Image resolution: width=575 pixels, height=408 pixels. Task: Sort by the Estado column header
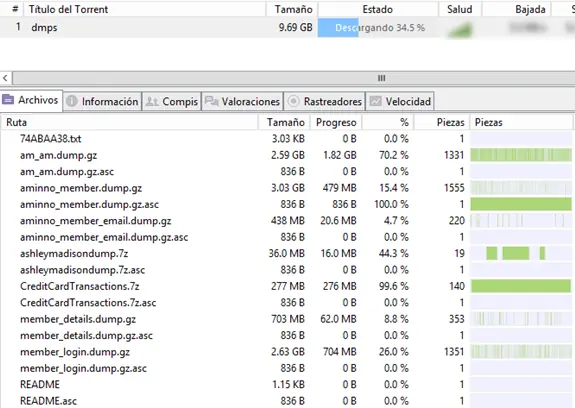tap(378, 9)
